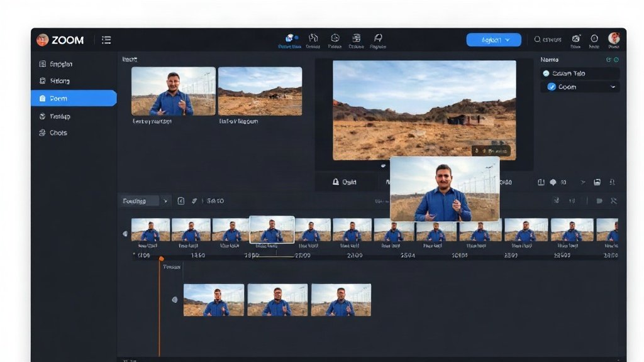Click the search field with magnifier icon

coord(548,40)
